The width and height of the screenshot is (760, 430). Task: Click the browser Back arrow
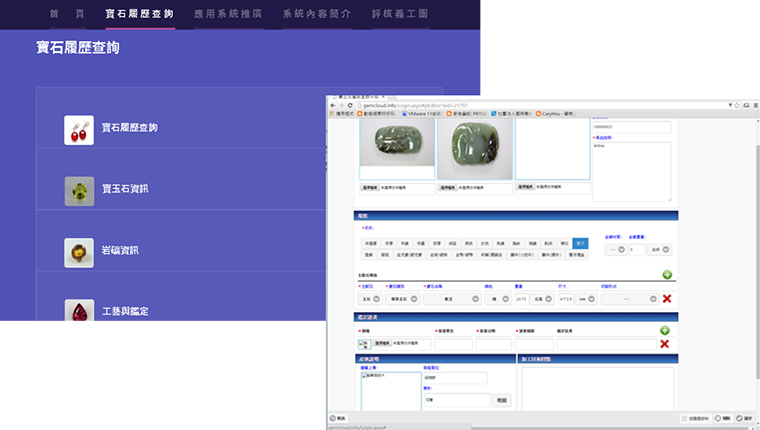pos(332,105)
